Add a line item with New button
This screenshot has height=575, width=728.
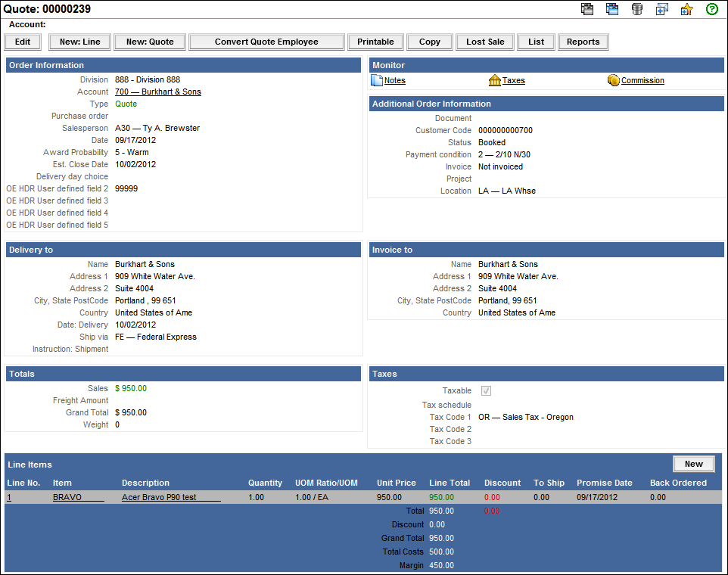(x=693, y=464)
